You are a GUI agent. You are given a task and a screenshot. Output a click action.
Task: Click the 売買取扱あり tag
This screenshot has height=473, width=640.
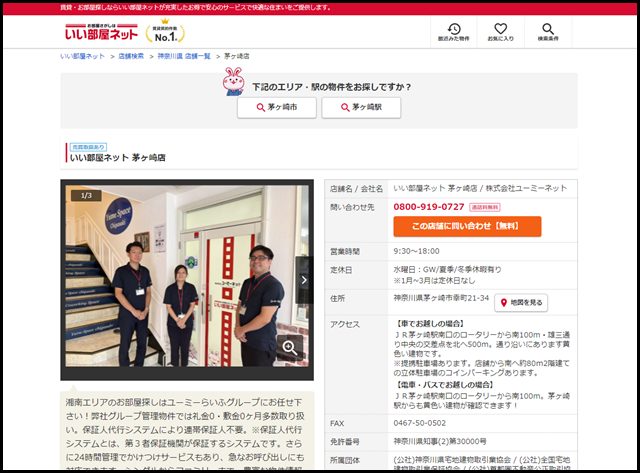pos(87,146)
